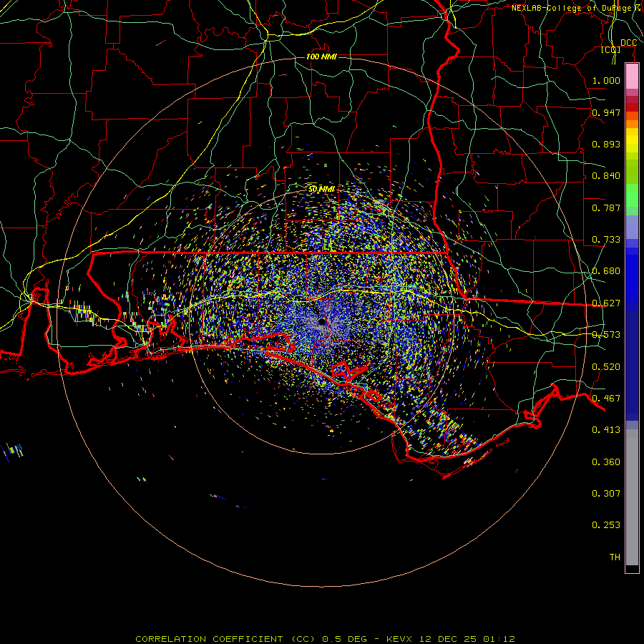Click the 0.947 scale label
Viewport: 644px width, 644px height.
[x=606, y=112]
